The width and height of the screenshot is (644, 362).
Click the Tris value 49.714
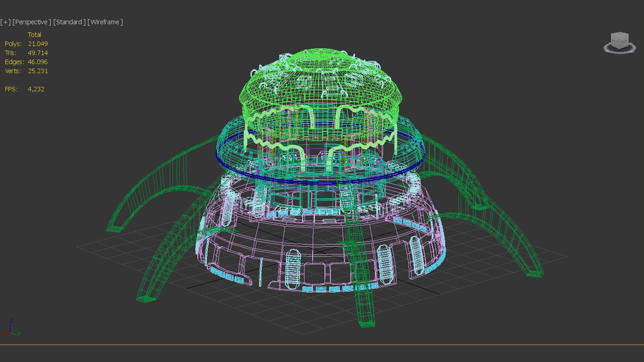(x=38, y=53)
